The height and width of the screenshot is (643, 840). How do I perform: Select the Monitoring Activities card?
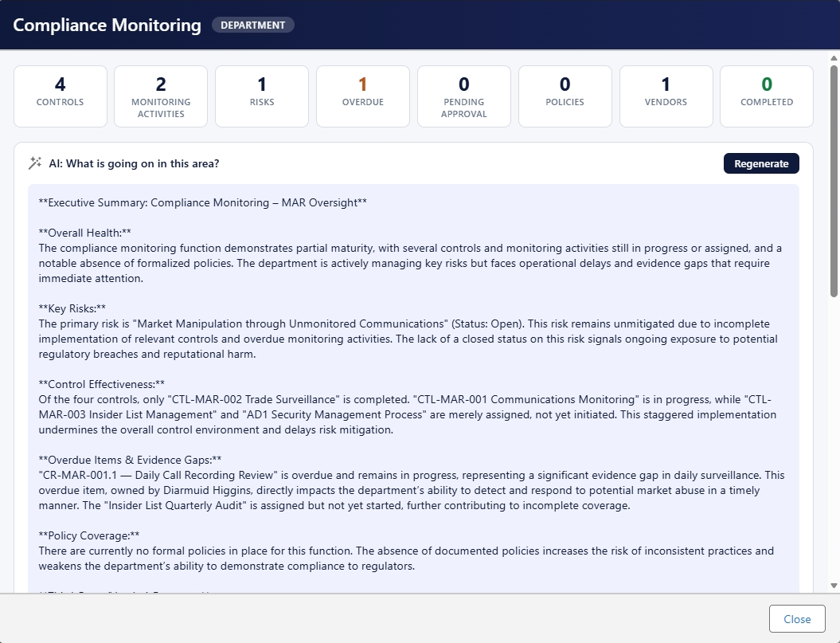(161, 96)
